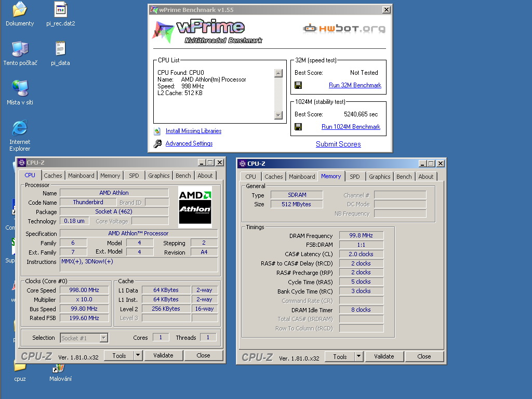
Task: Click the save icon for 1024M score
Action: pos(298,127)
